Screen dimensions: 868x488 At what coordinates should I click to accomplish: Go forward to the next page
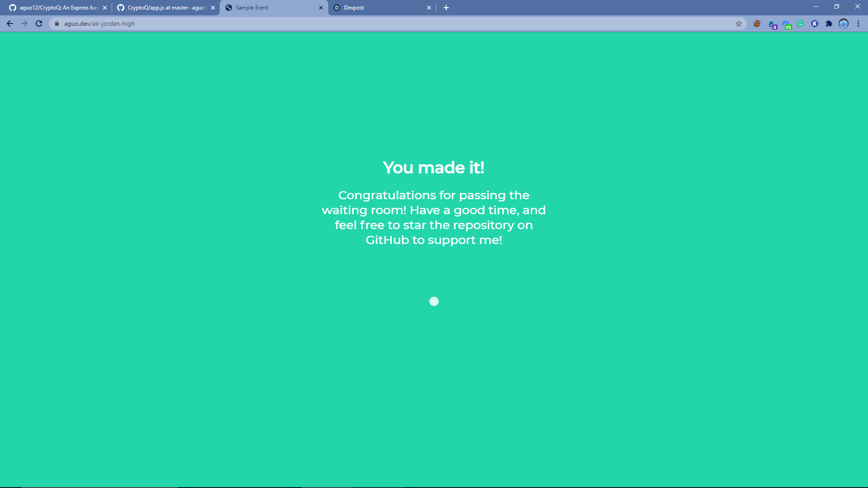tap(24, 23)
